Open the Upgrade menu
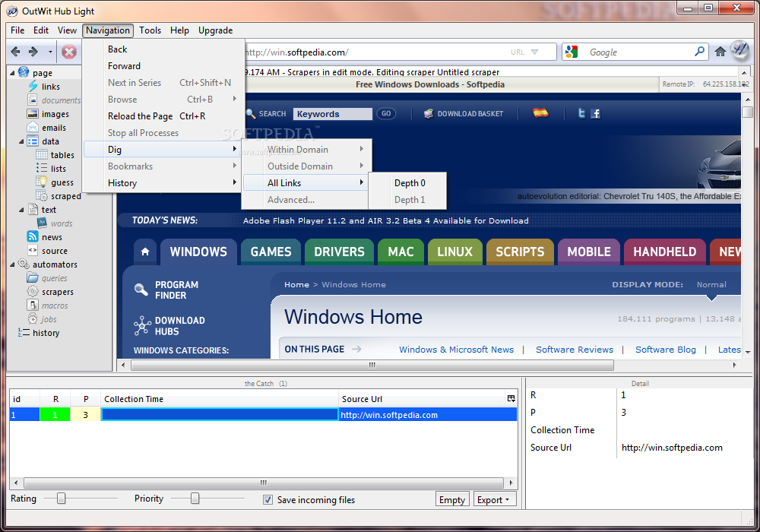 point(215,30)
